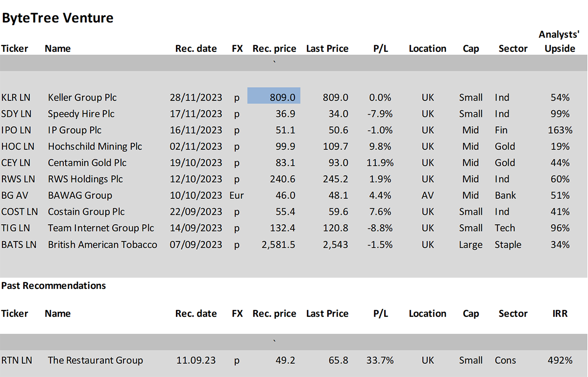Viewport: 588px width, 377px height.
Task: Select the SDY LN ticker cell
Action: (x=16, y=114)
